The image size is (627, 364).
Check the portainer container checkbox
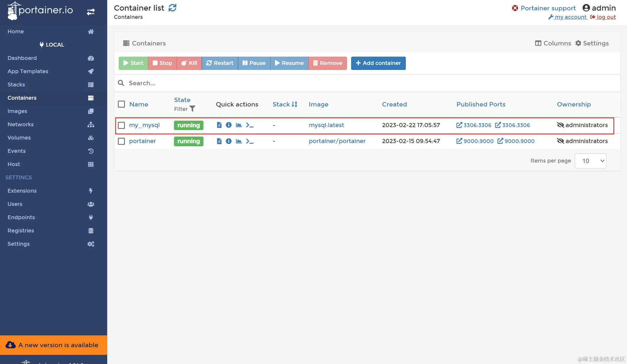[121, 141]
